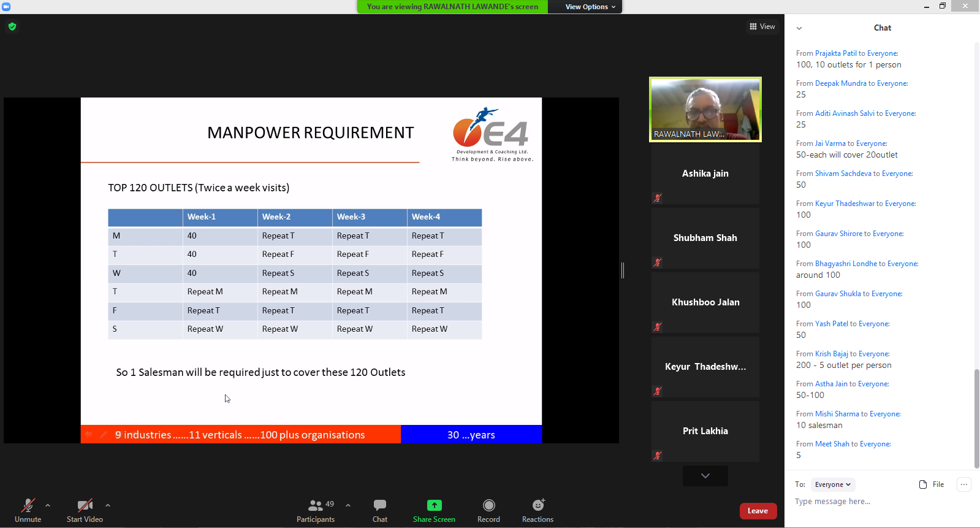Click the red Leave button
This screenshot has width=980, height=528.
(x=758, y=511)
